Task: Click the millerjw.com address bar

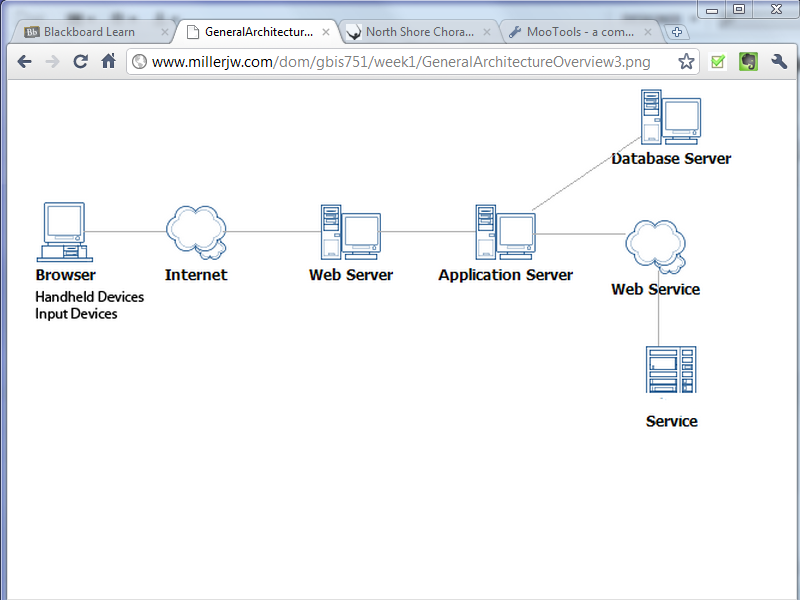Action: click(x=400, y=62)
